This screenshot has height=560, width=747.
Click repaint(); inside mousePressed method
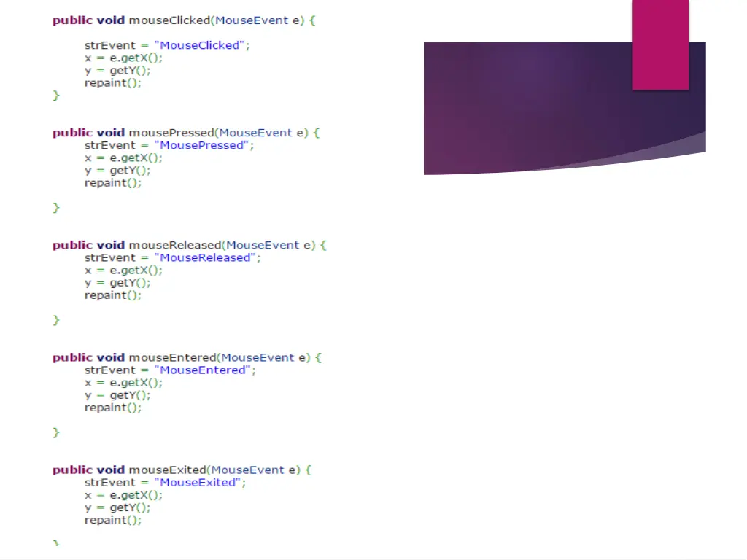(113, 183)
